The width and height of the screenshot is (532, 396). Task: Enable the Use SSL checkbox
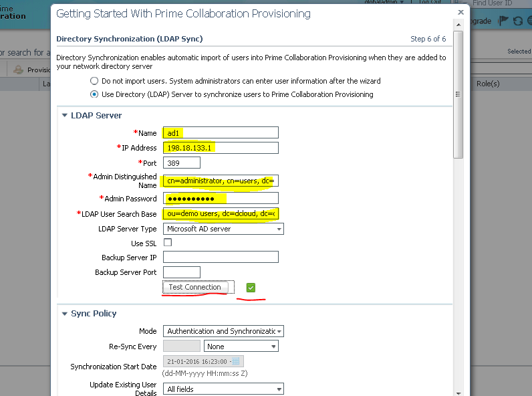pyautogui.click(x=168, y=243)
